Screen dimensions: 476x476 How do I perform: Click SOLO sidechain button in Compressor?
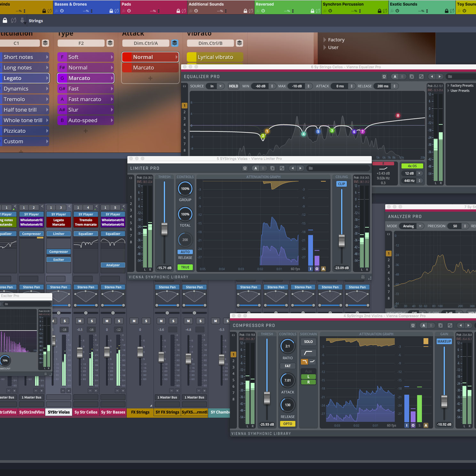308,342
